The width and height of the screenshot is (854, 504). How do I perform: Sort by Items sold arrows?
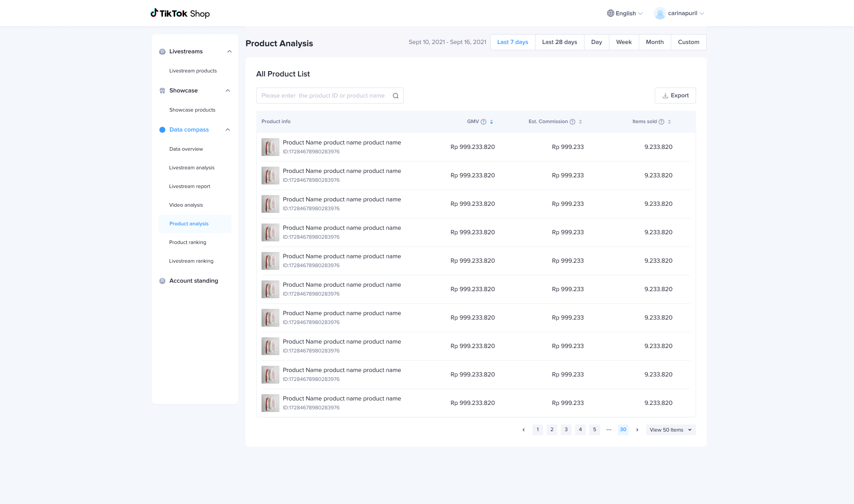click(669, 122)
